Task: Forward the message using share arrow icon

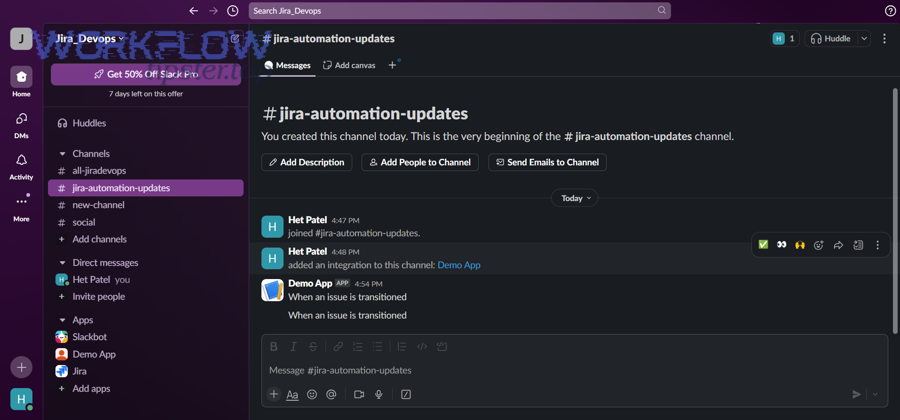Action: [x=838, y=245]
